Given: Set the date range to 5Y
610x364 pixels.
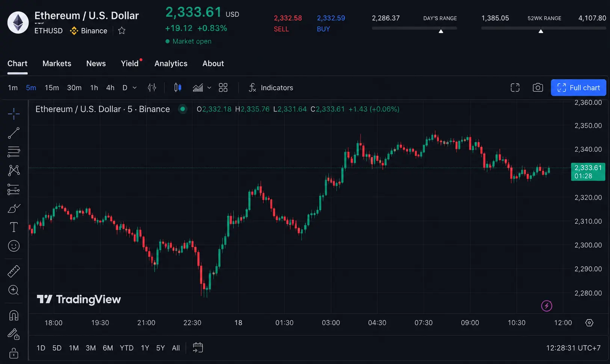Looking at the screenshot, I should click(160, 348).
